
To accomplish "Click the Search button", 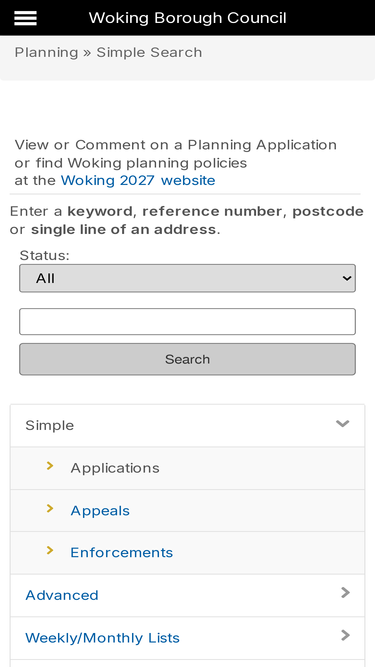I will (x=188, y=359).
